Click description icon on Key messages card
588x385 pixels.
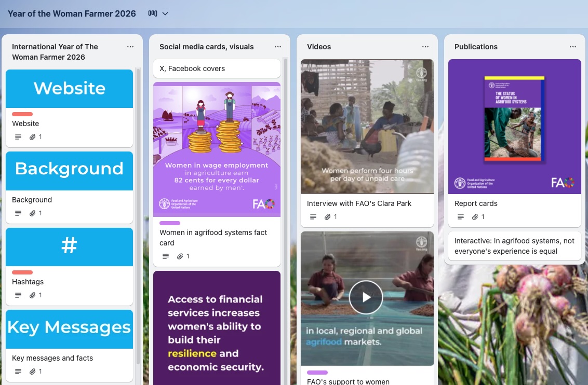coord(18,372)
